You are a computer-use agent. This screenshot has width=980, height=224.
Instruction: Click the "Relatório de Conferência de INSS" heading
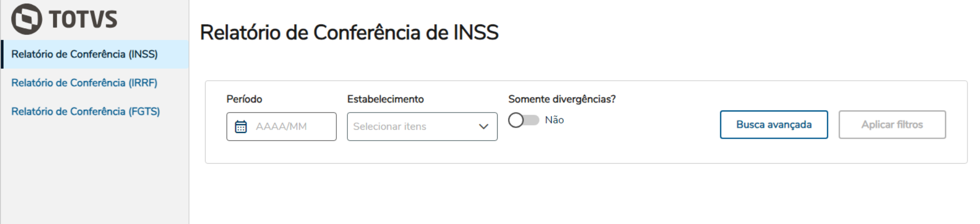[349, 33]
